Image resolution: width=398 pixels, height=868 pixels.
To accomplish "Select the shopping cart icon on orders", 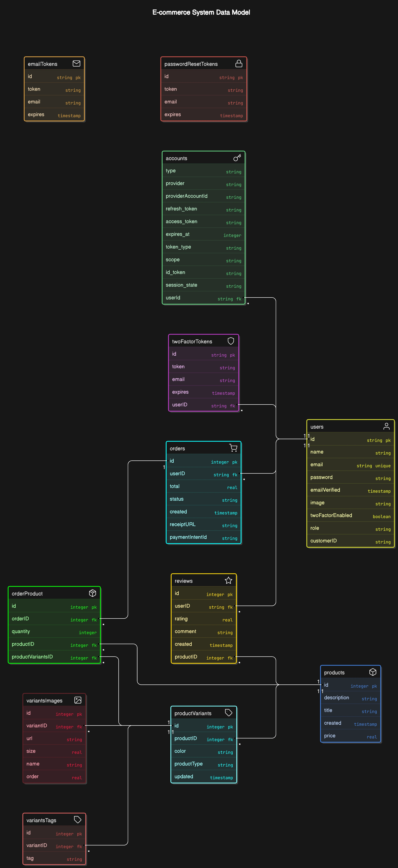I will pyautogui.click(x=233, y=448).
